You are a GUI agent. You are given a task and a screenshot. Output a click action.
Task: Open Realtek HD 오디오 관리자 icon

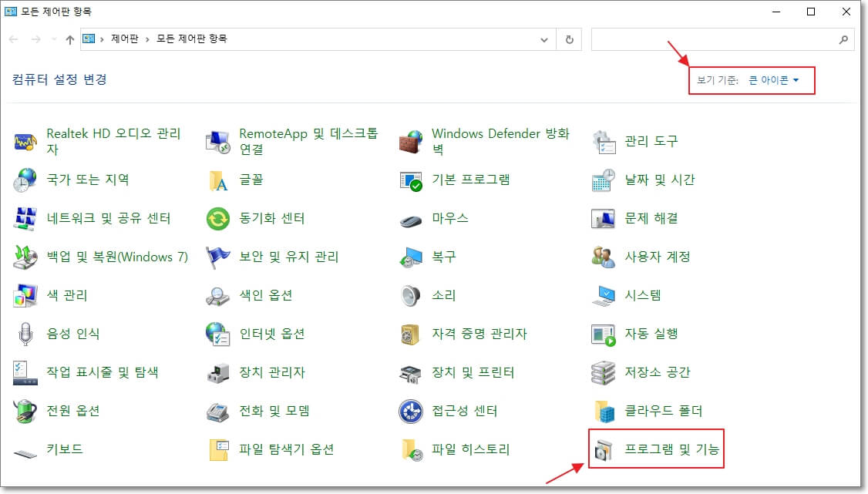25,142
